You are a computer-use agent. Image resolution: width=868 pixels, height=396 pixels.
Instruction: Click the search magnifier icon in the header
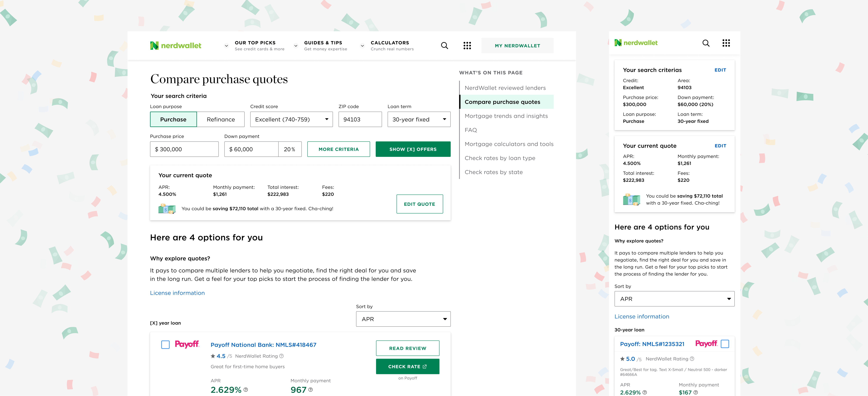[445, 45]
